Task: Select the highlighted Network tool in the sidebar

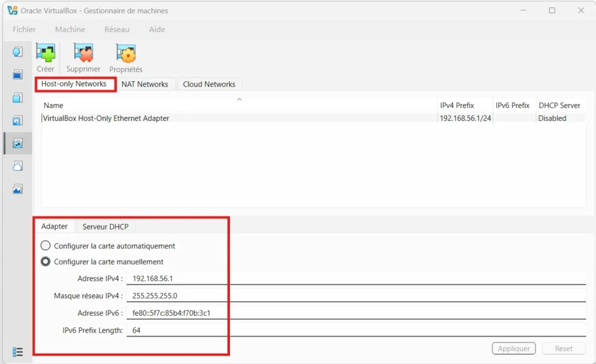Action: [x=17, y=143]
